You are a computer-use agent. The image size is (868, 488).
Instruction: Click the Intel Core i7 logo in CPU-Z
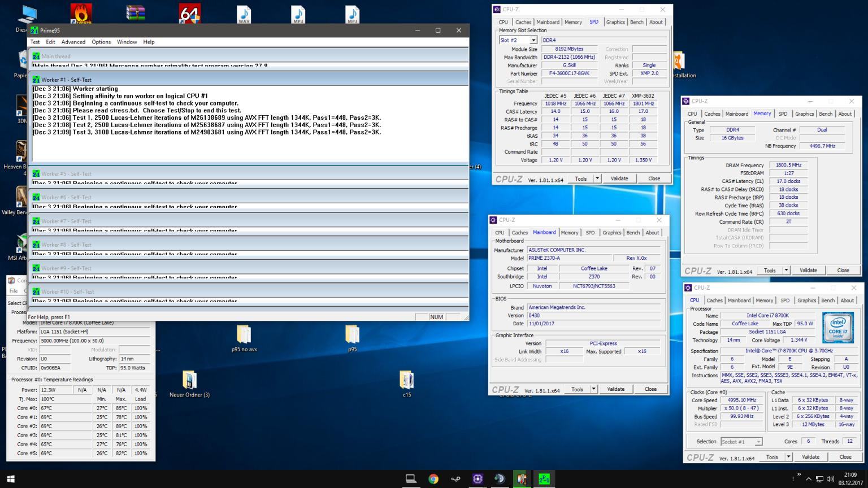838,327
